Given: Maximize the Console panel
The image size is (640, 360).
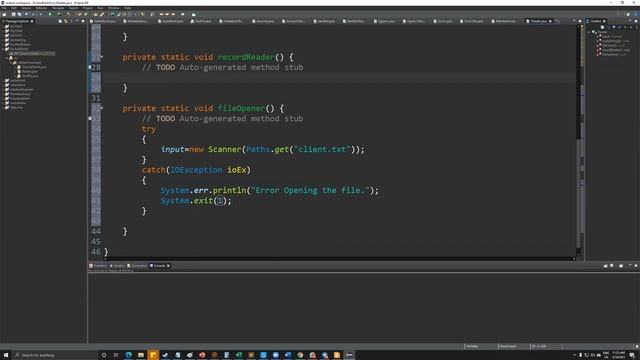Looking at the screenshot, I should [x=636, y=266].
